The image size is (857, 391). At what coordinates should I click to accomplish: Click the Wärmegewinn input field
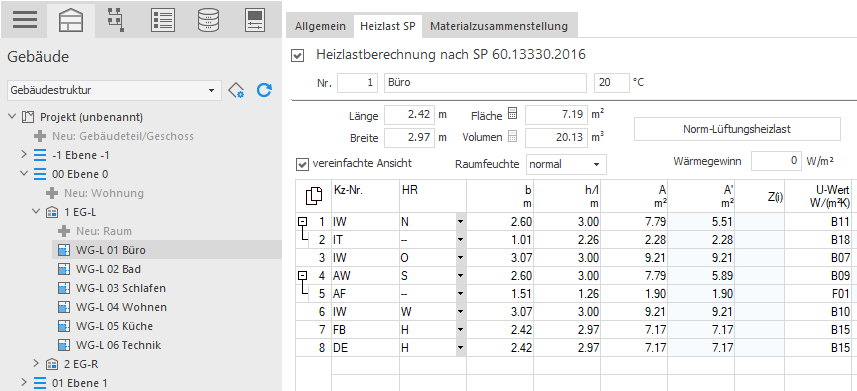tap(776, 161)
